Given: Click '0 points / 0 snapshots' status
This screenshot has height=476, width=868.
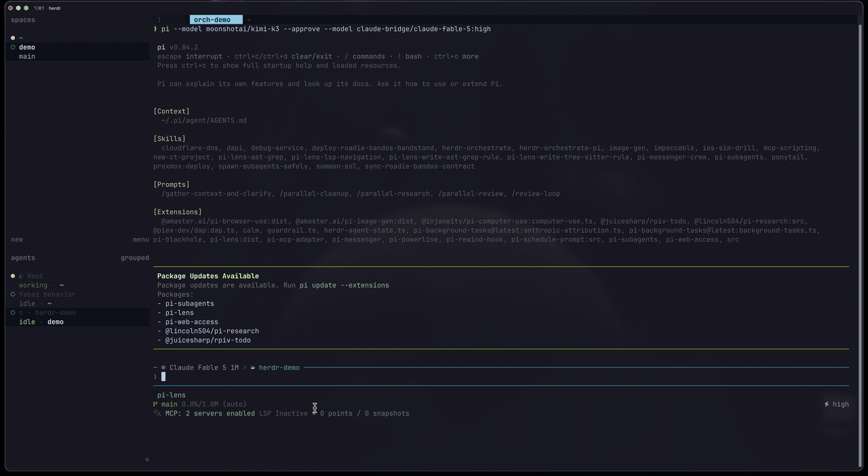Looking at the screenshot, I should pos(365,414).
